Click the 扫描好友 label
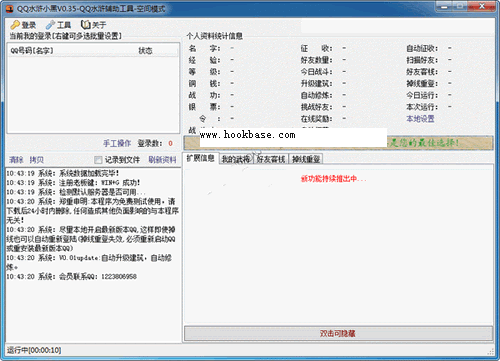500x361 pixels. pos(422,60)
